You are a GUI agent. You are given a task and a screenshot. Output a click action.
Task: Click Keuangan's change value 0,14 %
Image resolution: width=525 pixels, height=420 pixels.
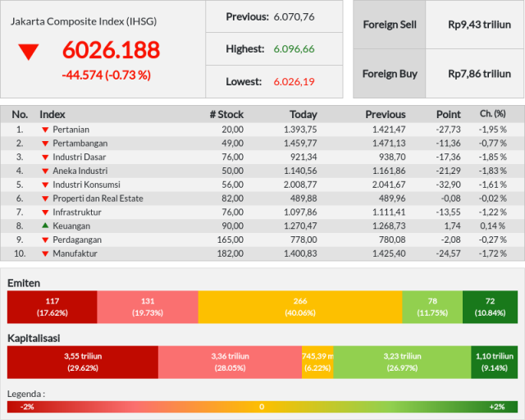point(492,226)
